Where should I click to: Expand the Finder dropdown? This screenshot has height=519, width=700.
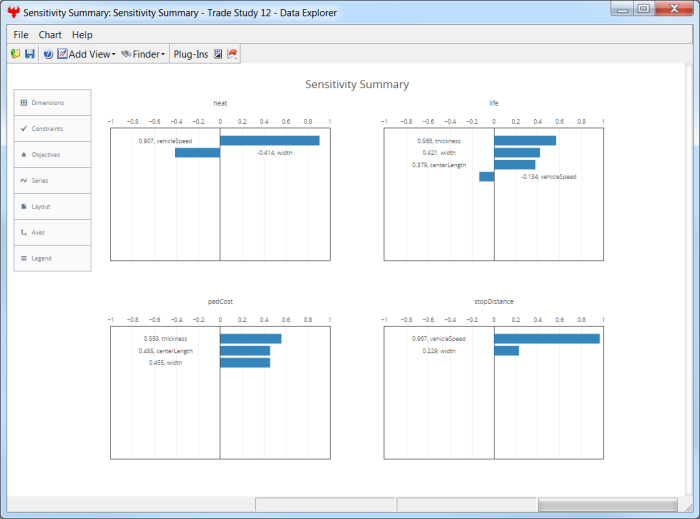141,54
